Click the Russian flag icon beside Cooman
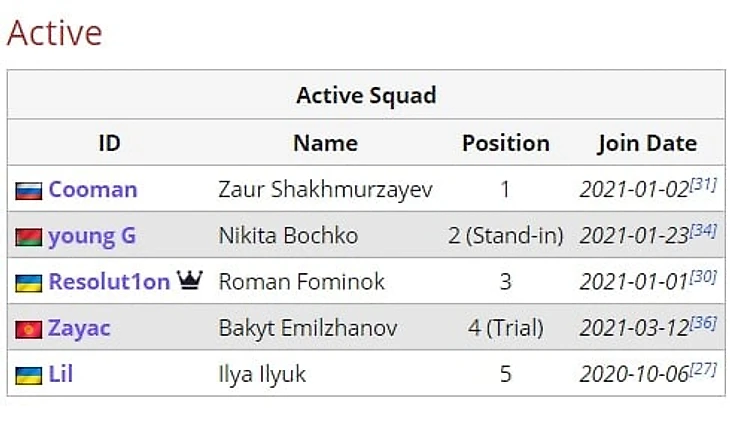 (28, 191)
